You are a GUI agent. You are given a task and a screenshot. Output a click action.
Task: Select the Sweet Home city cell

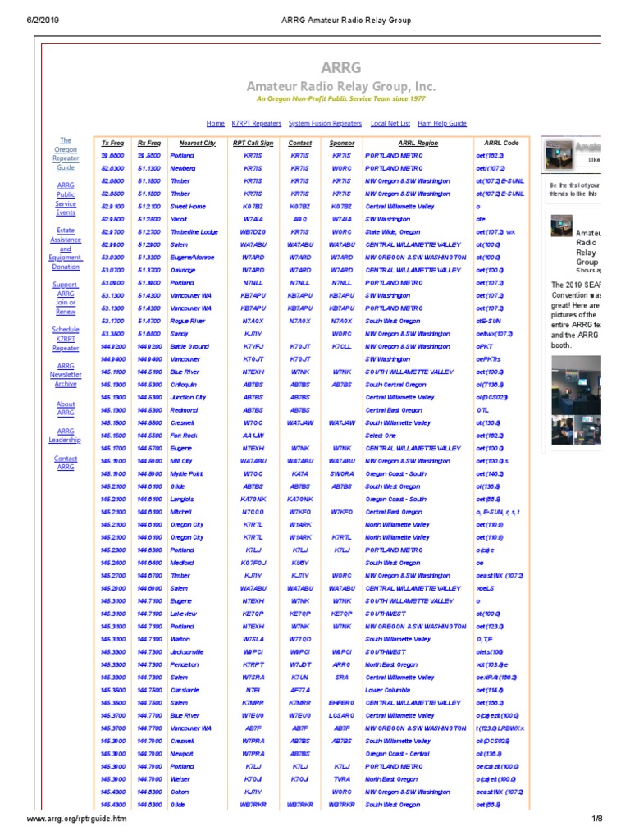[188, 206]
